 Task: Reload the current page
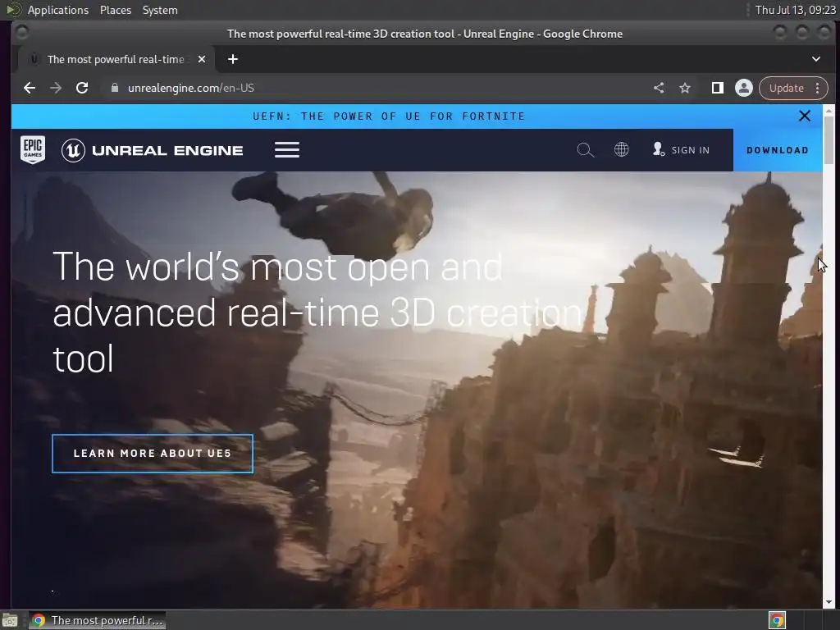[82, 88]
